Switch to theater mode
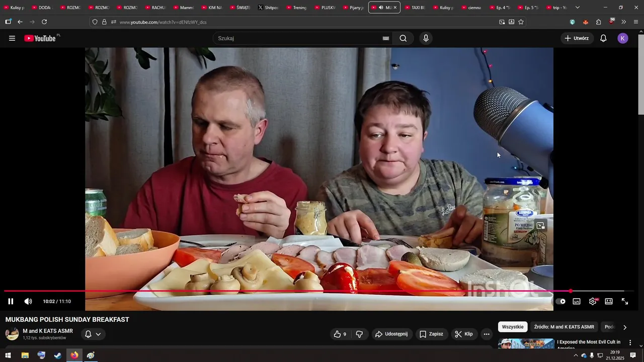The height and width of the screenshot is (362, 644). click(x=609, y=301)
